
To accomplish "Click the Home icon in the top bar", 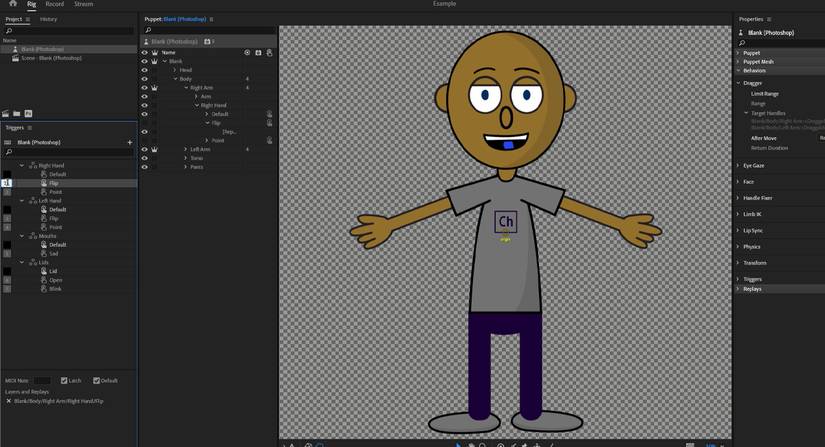I will (x=12, y=4).
